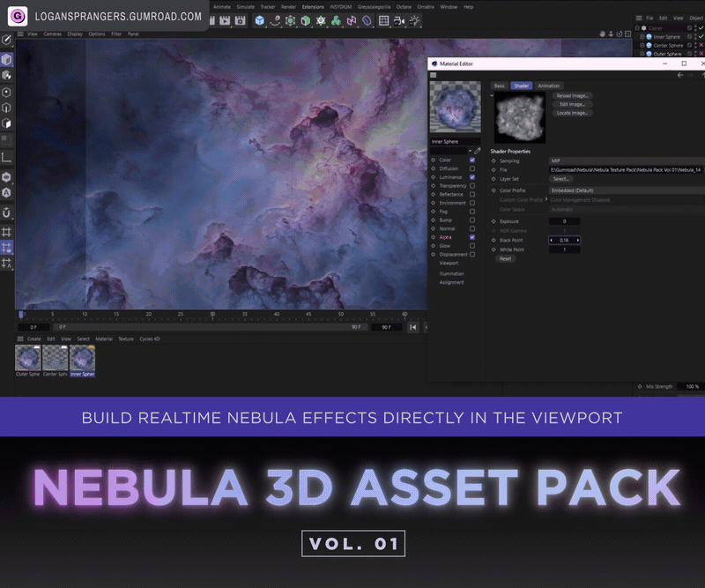Screen dimensions: 705x588
Task: Click the MoGraph Cloner clover icon
Action: click(x=336, y=20)
